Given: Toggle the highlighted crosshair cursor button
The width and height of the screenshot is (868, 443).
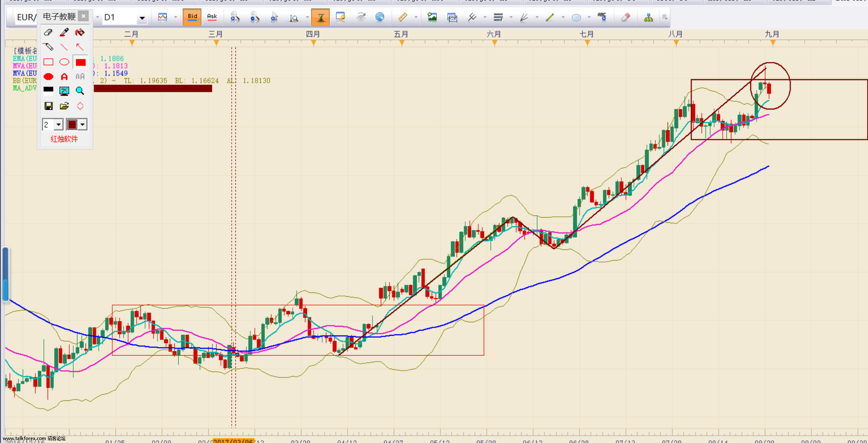Looking at the screenshot, I should coord(320,17).
